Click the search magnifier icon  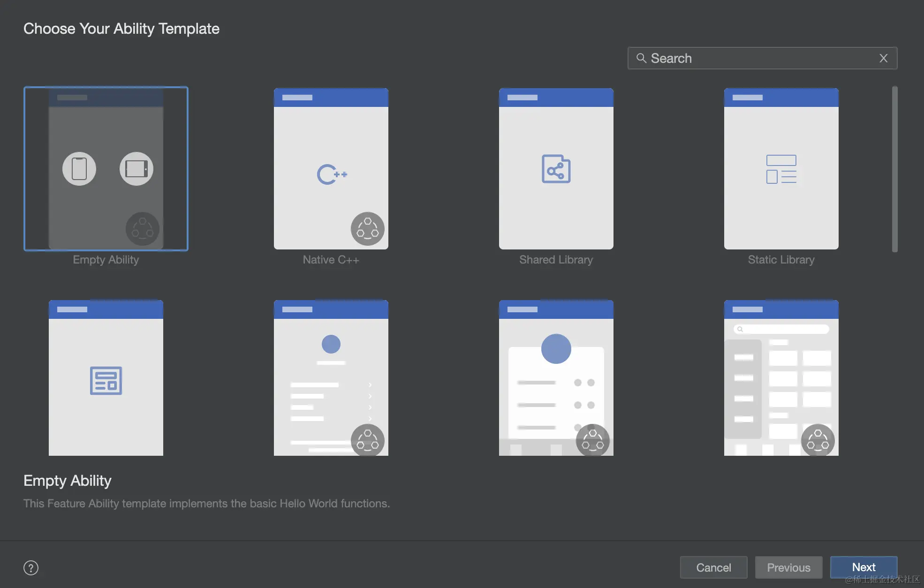pos(641,58)
